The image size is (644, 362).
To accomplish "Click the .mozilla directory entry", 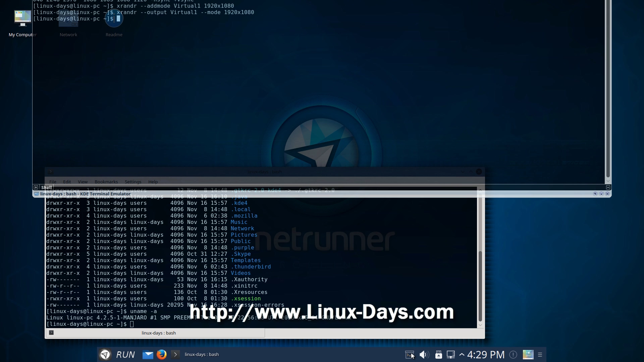I will pos(244,216).
